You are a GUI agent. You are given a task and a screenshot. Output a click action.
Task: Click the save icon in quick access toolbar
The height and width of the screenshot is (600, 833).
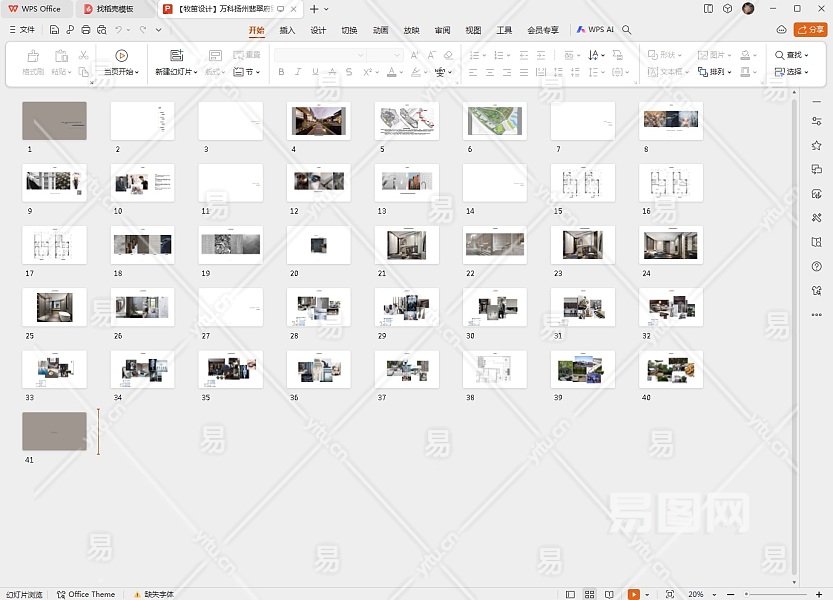(x=55, y=30)
